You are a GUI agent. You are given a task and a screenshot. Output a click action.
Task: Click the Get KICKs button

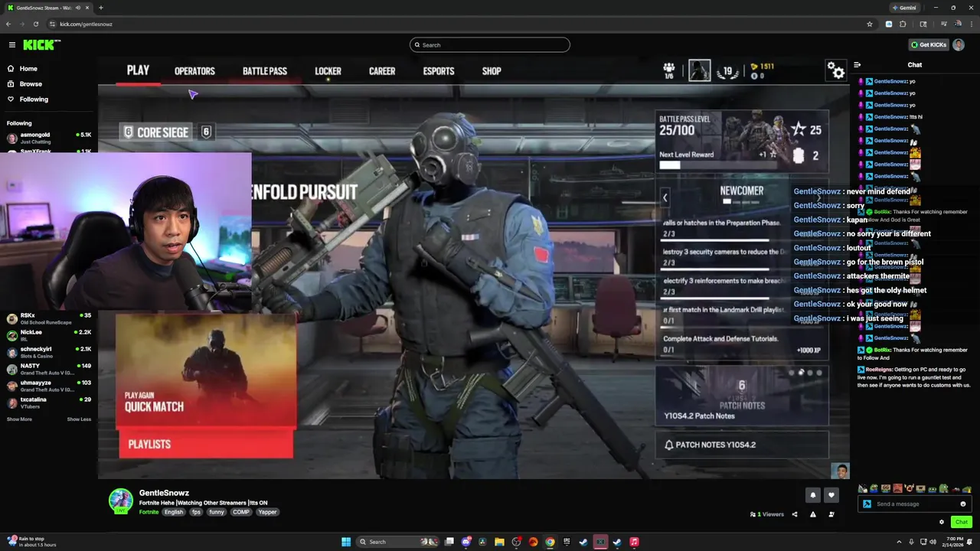[x=928, y=44]
